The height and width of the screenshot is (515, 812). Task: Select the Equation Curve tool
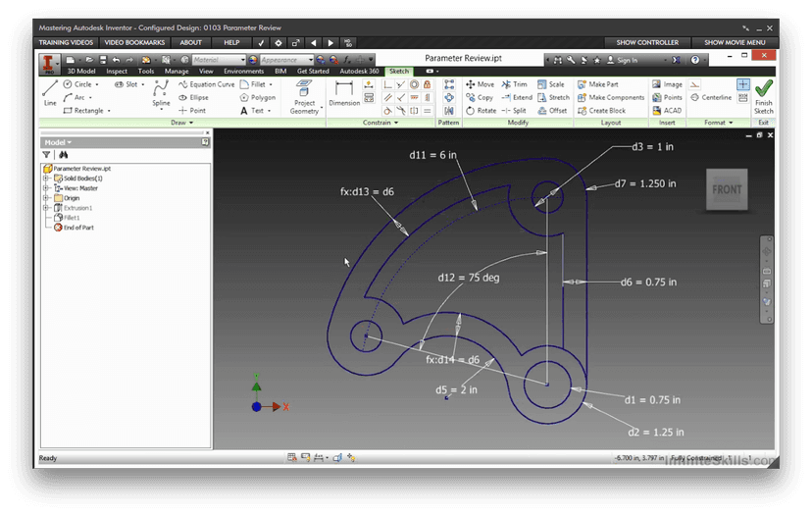pos(206,84)
